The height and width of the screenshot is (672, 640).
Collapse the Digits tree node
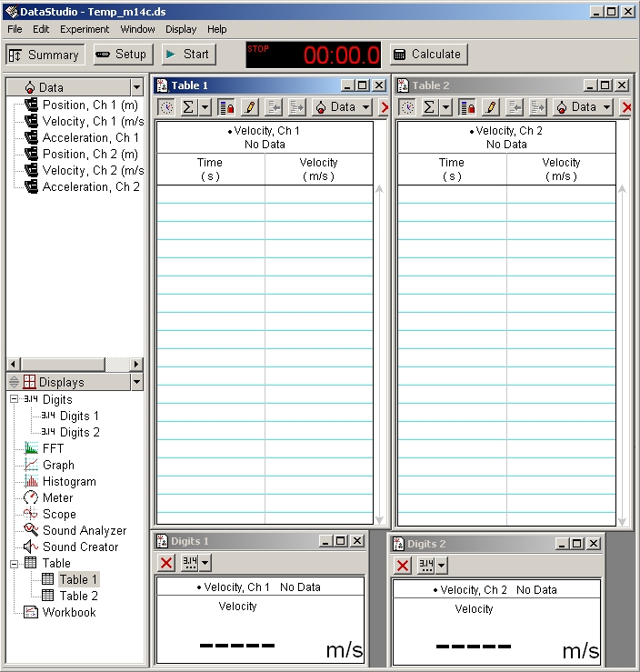(x=15, y=399)
